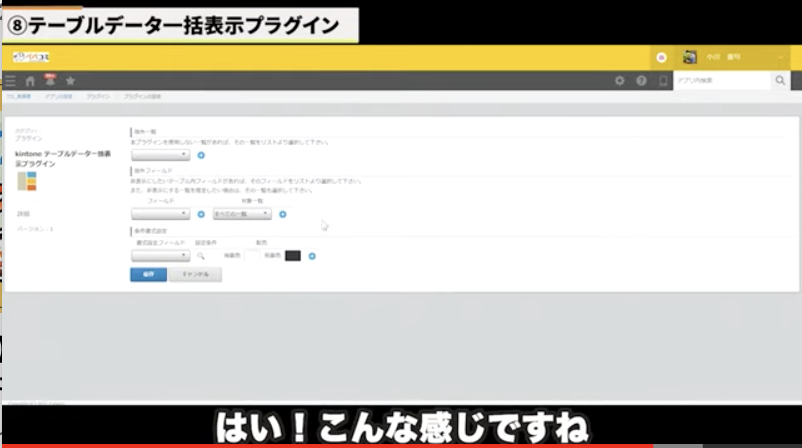Screen dimensions: 802x448
Task: Open the favorites star icon
Action: [70, 80]
